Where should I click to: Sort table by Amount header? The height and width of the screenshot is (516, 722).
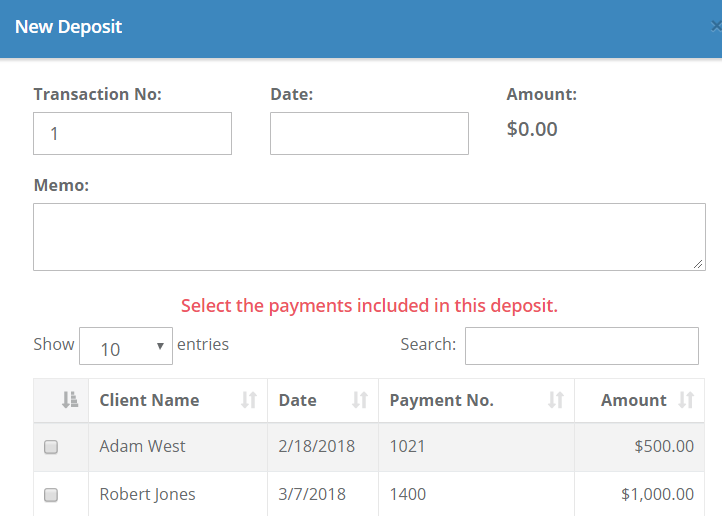[633, 400]
